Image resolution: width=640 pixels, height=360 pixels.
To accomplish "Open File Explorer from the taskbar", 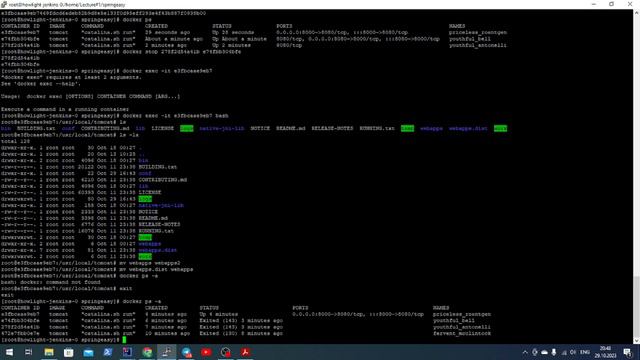I will coord(49,352).
